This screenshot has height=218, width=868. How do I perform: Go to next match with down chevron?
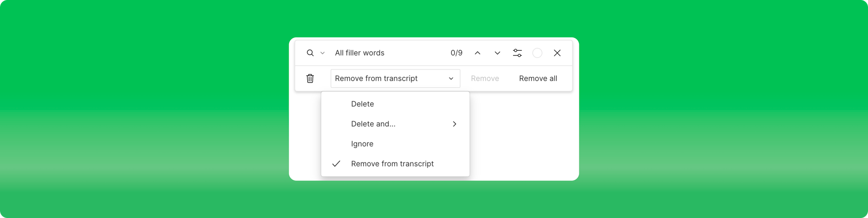[497, 53]
